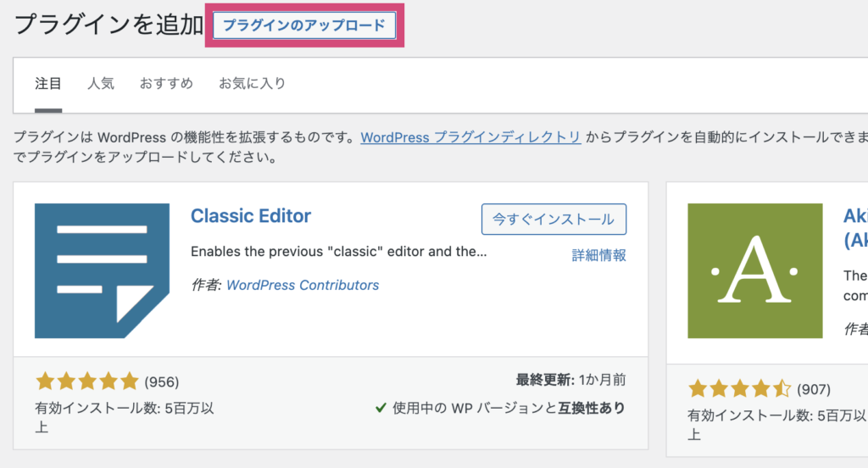The image size is (868, 468).
Task: Click the Classic Editor star rating
Action: tap(87, 382)
